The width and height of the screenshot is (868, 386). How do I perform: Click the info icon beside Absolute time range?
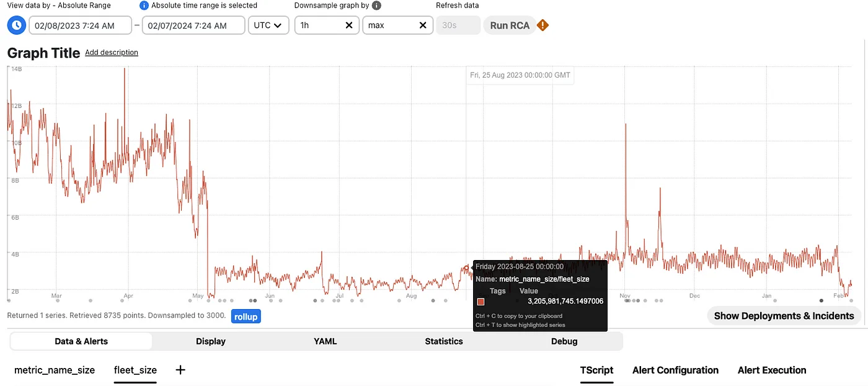[x=144, y=6]
